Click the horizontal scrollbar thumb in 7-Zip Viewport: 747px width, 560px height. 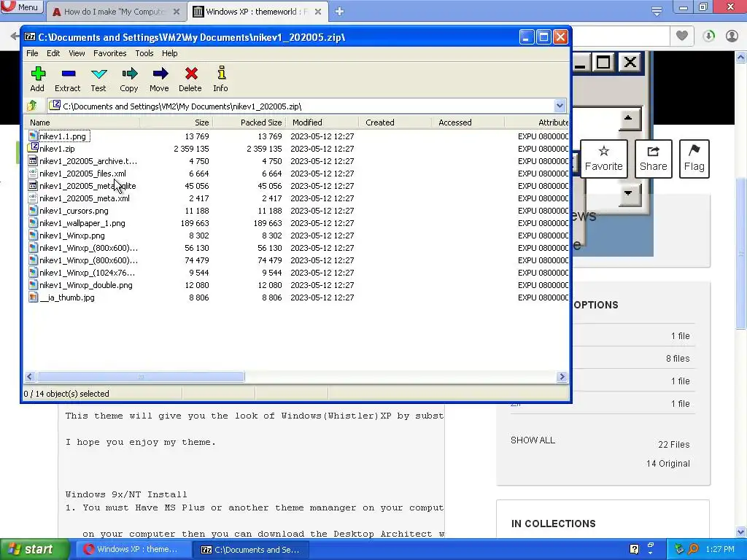[x=141, y=377]
